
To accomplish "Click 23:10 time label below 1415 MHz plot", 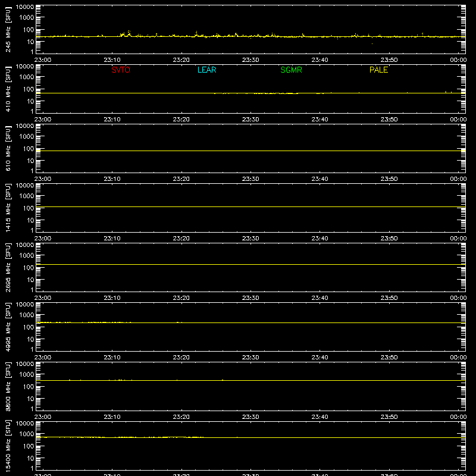I will coord(112,239).
